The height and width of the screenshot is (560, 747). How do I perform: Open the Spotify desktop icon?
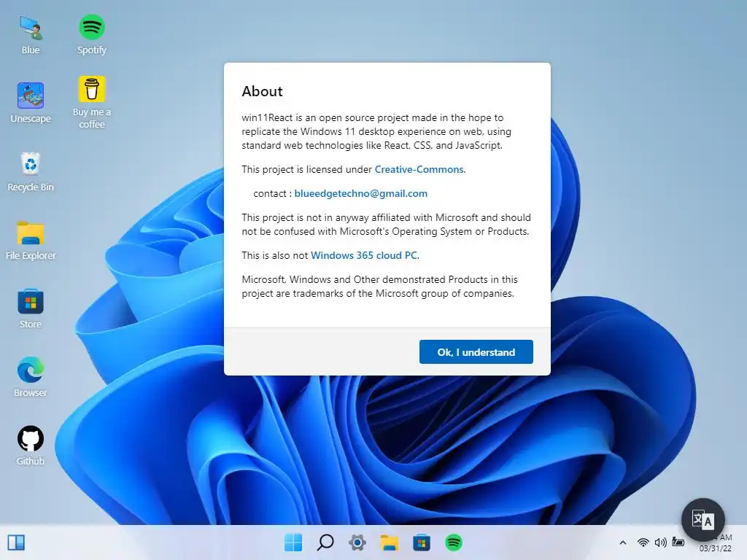pos(91,34)
